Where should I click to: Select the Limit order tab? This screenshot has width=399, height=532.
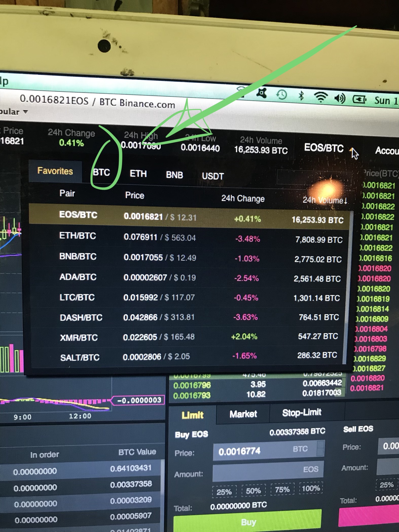tap(192, 415)
